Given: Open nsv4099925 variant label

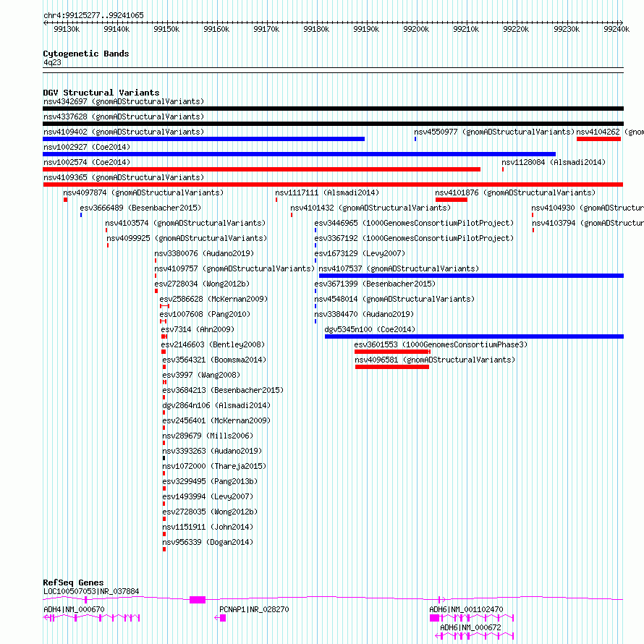Looking at the screenshot, I should click(187, 238).
